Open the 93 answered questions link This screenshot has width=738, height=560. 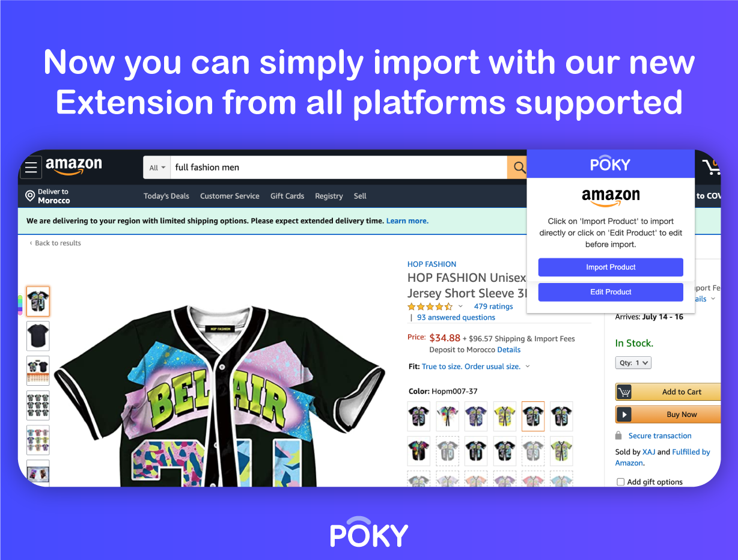tap(456, 317)
